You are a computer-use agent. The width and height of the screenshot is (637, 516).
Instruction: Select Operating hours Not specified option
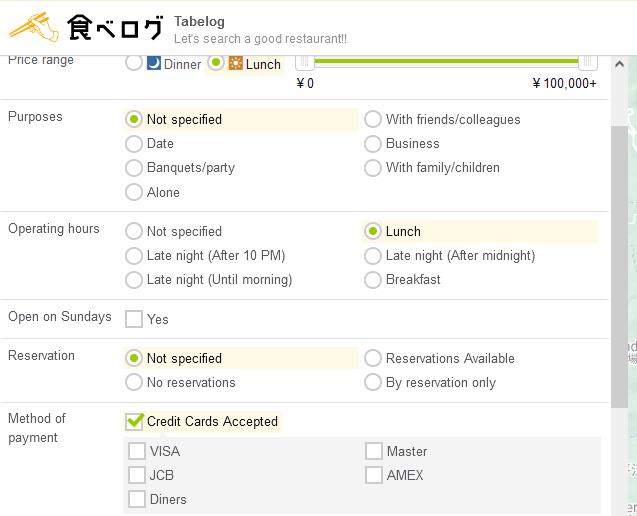[x=134, y=231]
